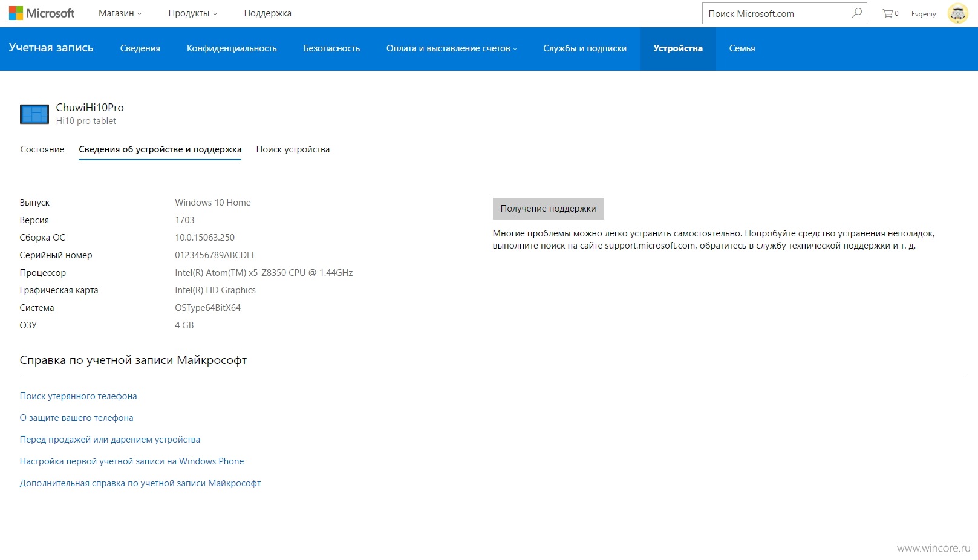
Task: Click the Серийный номер label
Action: [x=56, y=255]
